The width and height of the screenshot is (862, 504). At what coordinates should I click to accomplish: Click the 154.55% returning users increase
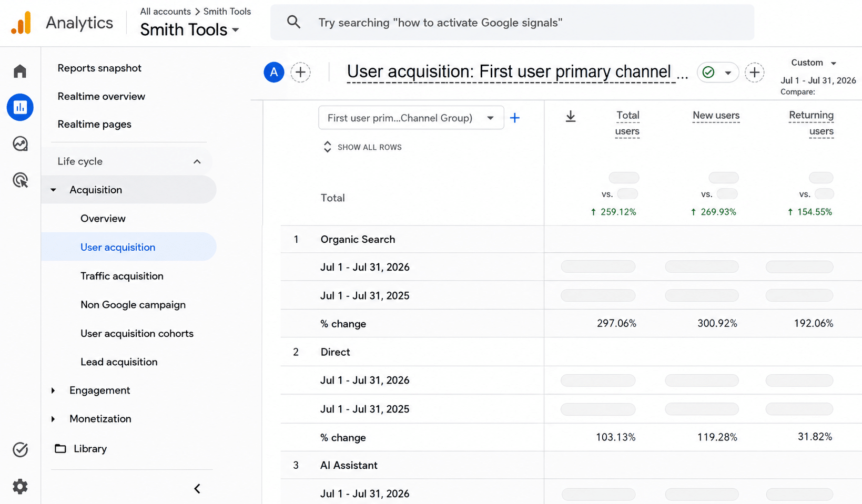click(809, 212)
